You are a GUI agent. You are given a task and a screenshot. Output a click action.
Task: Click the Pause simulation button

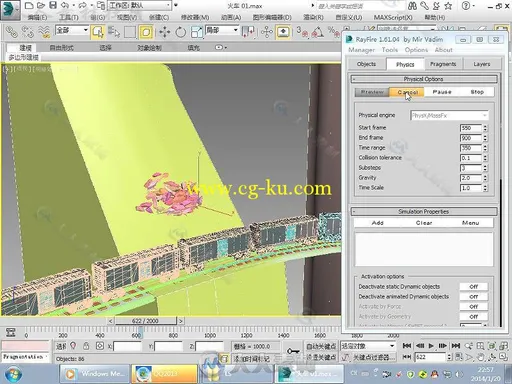point(442,92)
